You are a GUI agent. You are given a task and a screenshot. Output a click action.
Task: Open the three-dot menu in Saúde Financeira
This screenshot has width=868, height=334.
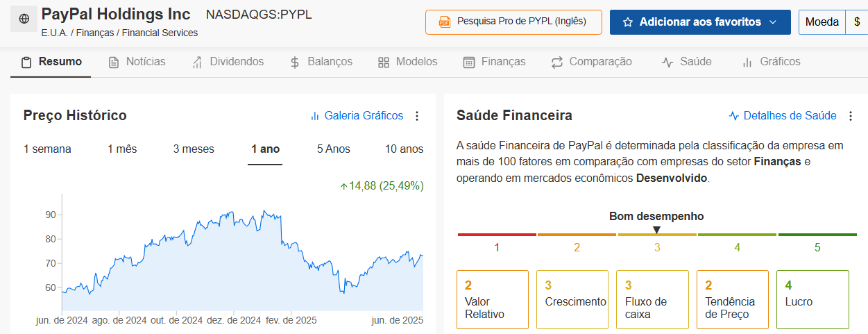pyautogui.click(x=851, y=116)
